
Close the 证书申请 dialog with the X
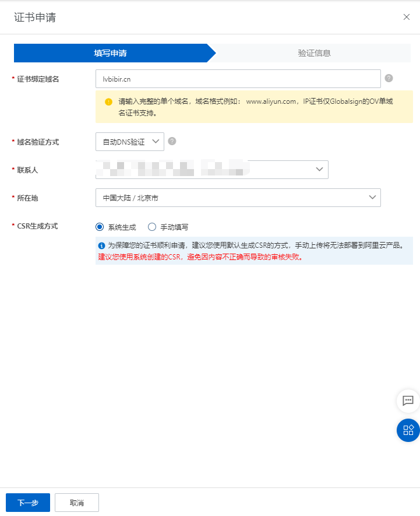407,17
